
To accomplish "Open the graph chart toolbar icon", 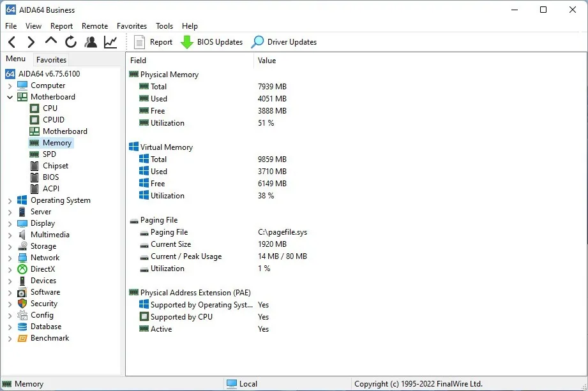I will 110,42.
